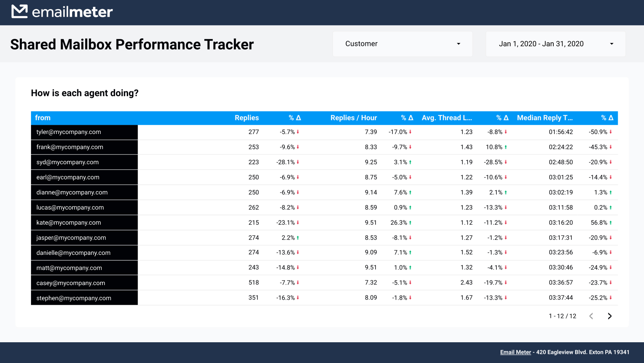Screen dimensions: 644x363
Task: Open the Jan 1 - Jan 31 date range selector
Action: click(555, 44)
